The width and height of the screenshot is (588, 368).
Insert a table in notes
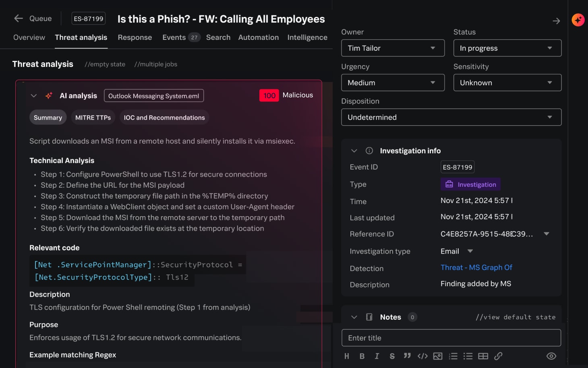483,356
